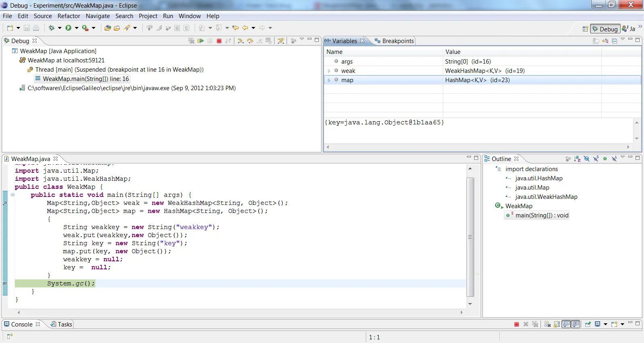Open the External Tools dropdown arrow
644x343 pixels.
pos(93,28)
